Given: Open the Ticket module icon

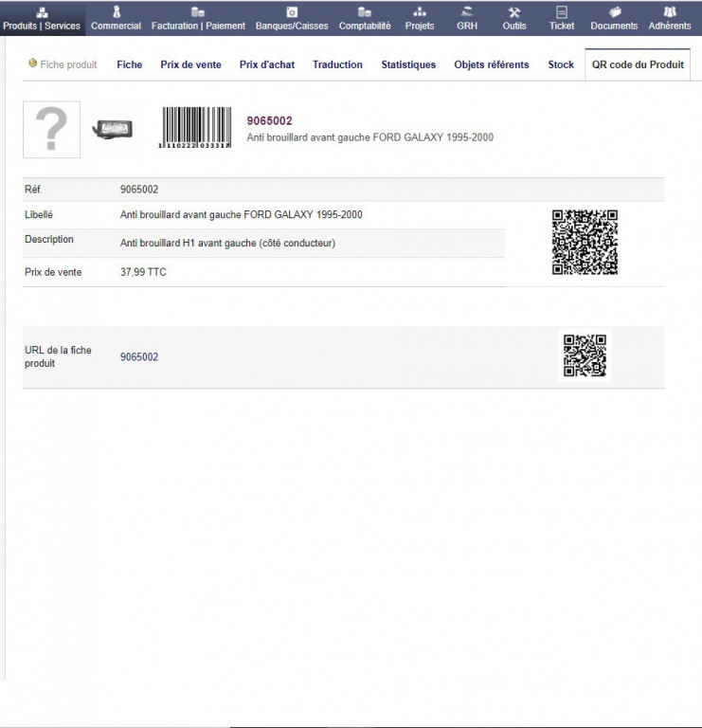Looking at the screenshot, I should pyautogui.click(x=562, y=11).
